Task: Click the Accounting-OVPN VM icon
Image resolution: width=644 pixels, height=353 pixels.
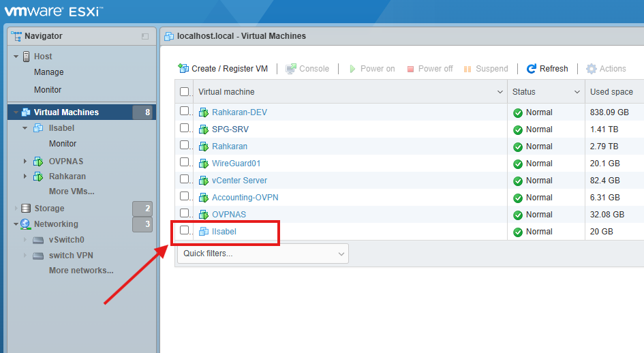Action: tap(204, 198)
